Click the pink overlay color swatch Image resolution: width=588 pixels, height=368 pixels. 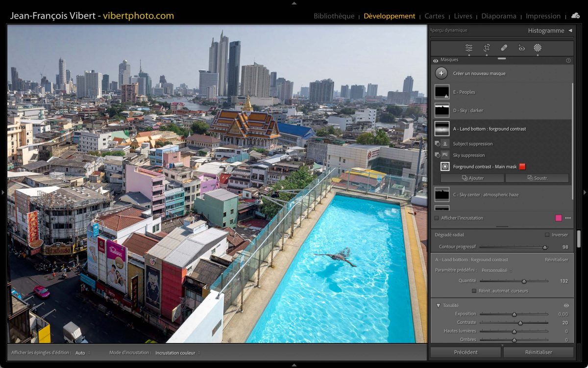[558, 218]
